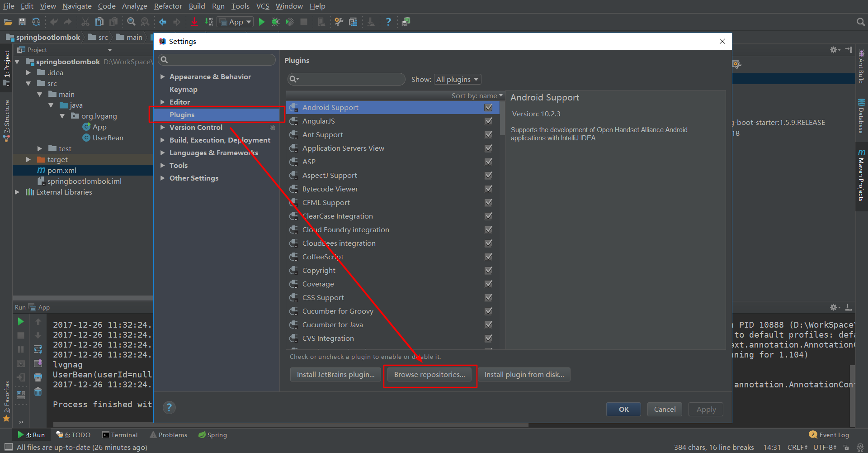Click Install plugin from disk button

(524, 375)
